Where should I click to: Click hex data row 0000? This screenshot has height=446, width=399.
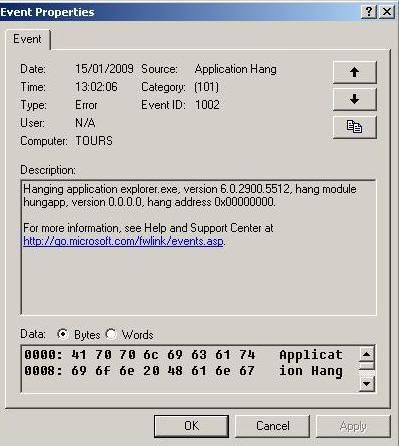tap(183, 355)
